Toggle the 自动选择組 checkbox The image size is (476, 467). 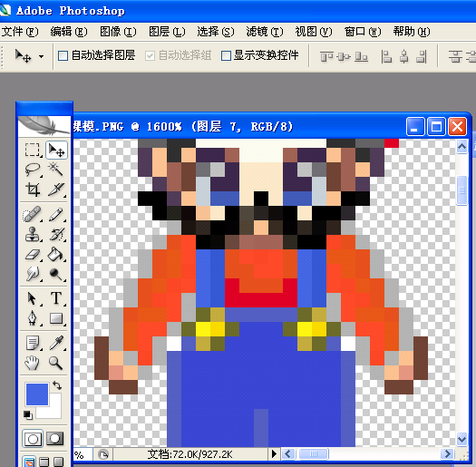[x=150, y=55]
